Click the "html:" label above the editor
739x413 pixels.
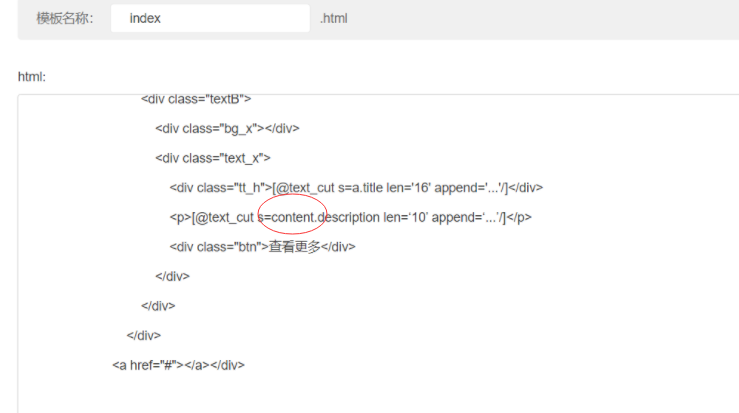coord(32,77)
